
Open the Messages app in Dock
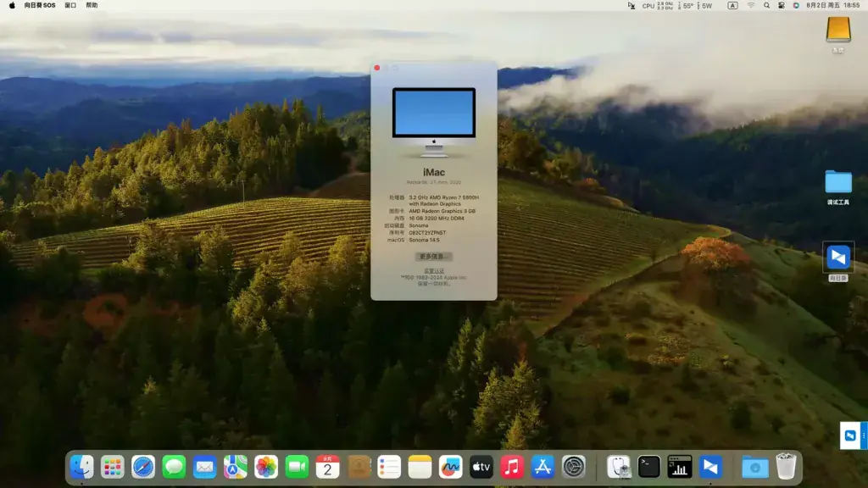tap(174, 467)
